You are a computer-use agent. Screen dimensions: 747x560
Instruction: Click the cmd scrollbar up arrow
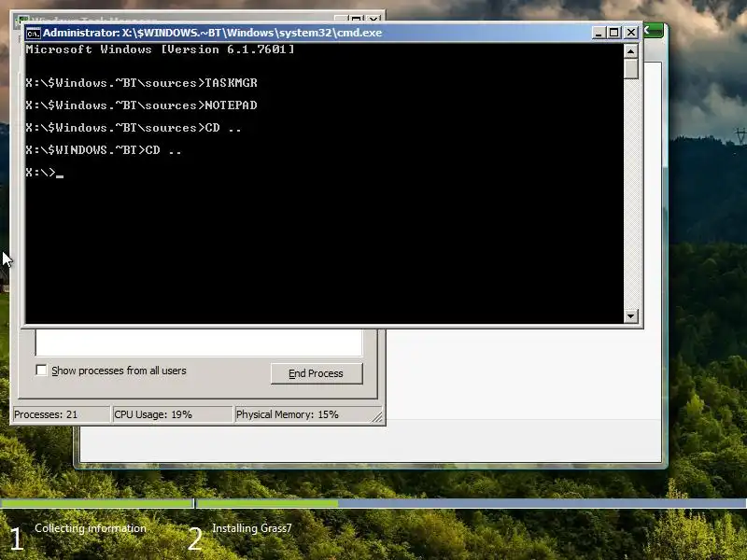click(631, 51)
